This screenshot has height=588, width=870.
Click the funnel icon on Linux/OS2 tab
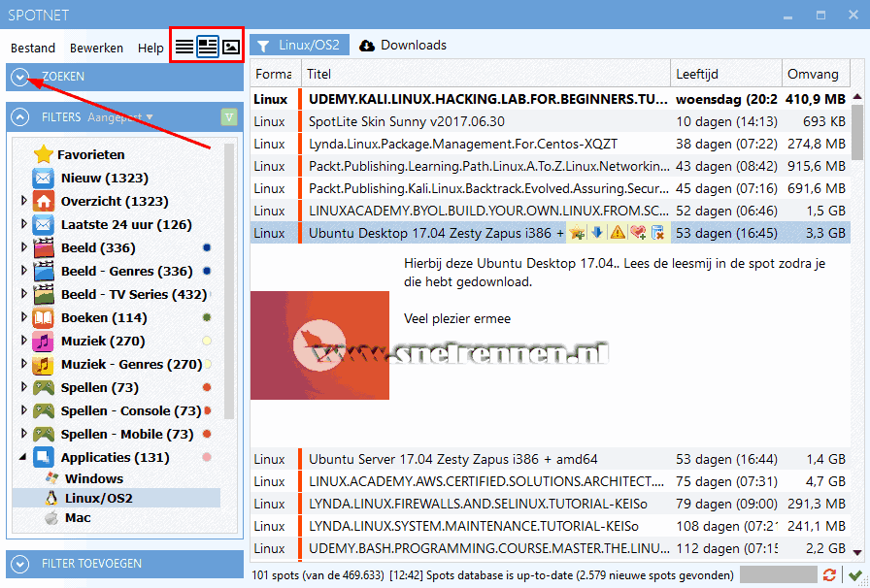(263, 46)
